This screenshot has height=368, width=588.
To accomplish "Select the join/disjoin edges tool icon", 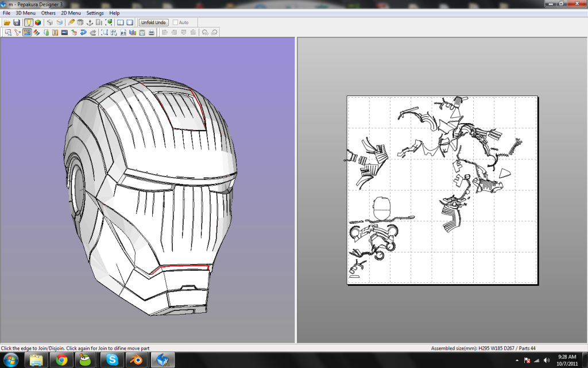I will coord(18,32).
